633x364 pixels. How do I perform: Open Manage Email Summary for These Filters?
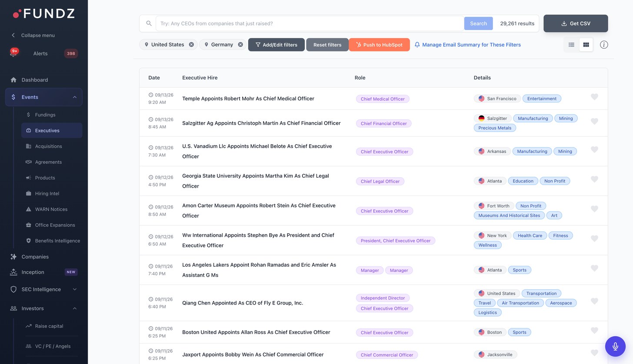click(x=467, y=45)
